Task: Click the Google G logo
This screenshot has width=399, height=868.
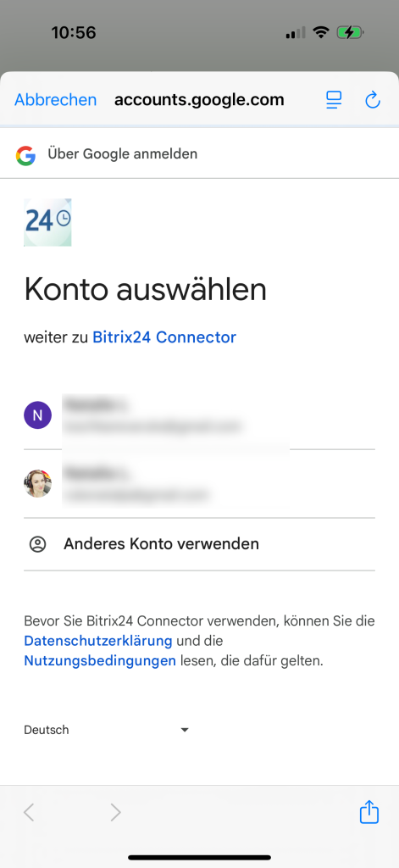Action: click(25, 156)
